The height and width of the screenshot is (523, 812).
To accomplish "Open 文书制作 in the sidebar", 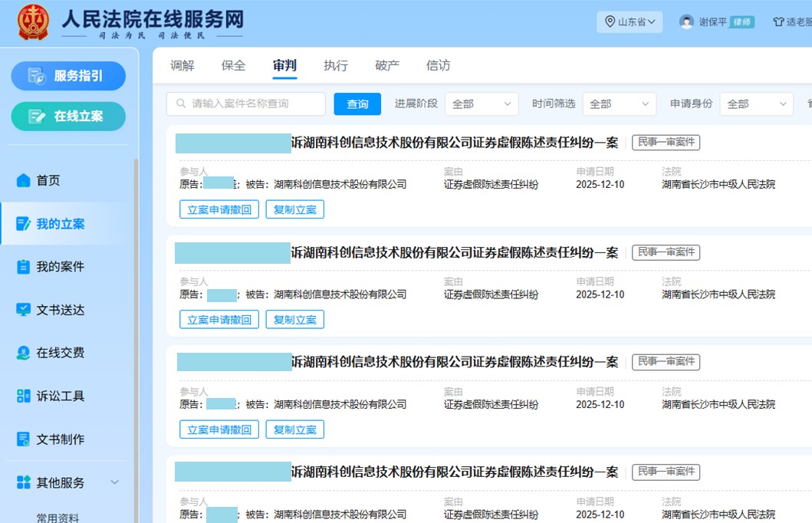I will click(61, 439).
